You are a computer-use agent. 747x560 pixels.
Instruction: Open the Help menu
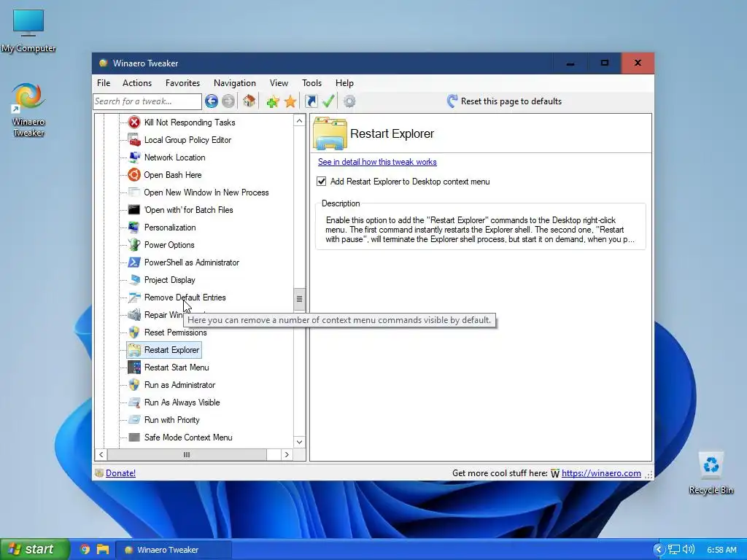click(344, 83)
